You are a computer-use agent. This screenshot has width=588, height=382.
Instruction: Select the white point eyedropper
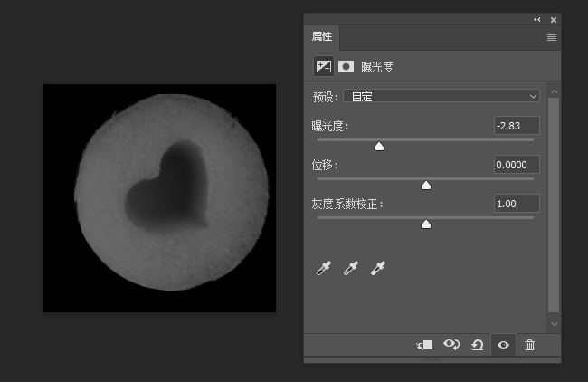coord(378,268)
